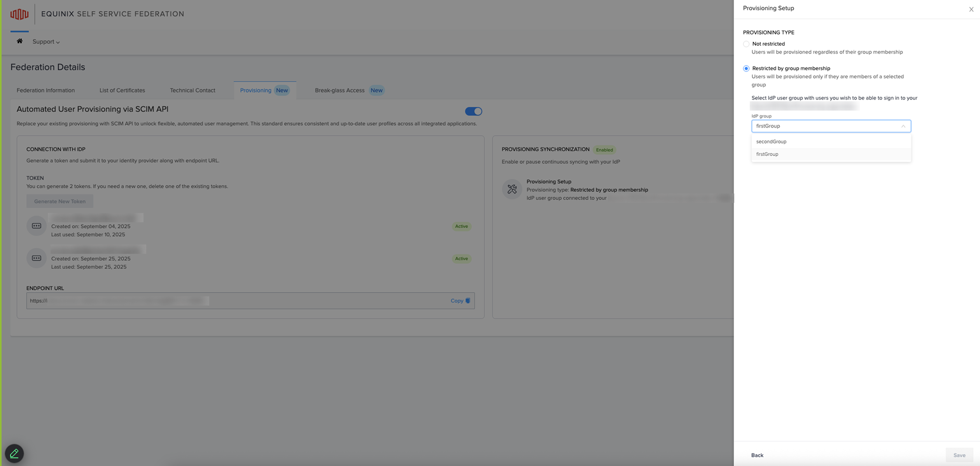Screen dimensions: 980x466
Task: Select the Not restricted radio option
Action: point(746,44)
